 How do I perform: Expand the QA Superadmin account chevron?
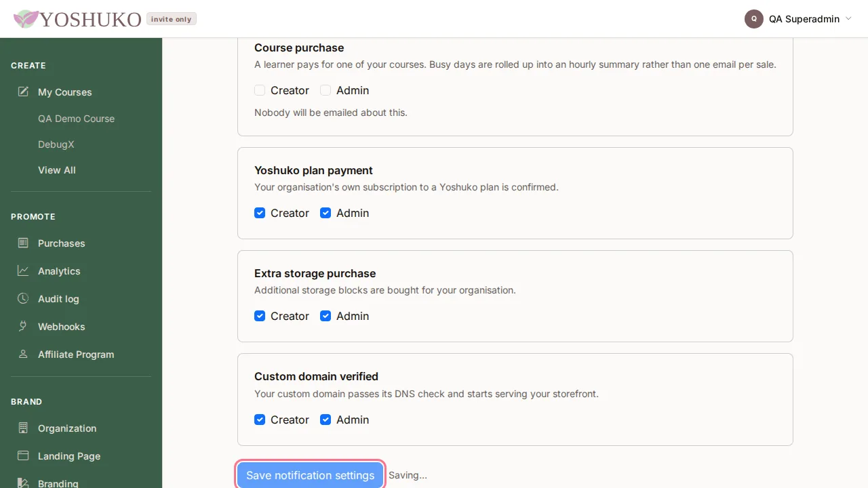tap(848, 19)
